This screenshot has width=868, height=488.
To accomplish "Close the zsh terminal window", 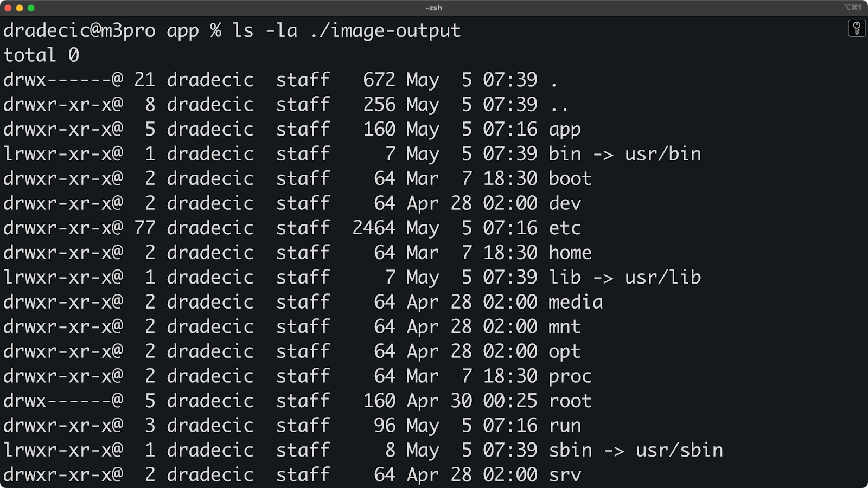I will (8, 8).
